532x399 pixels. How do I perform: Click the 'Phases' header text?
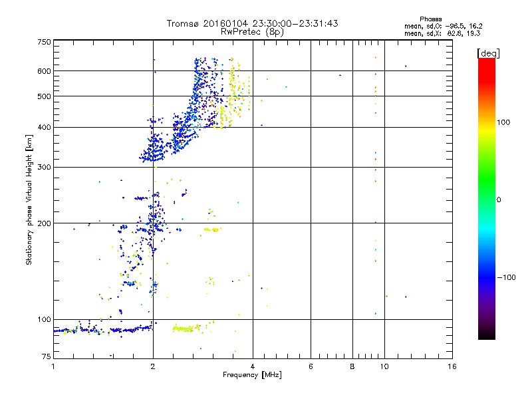430,19
